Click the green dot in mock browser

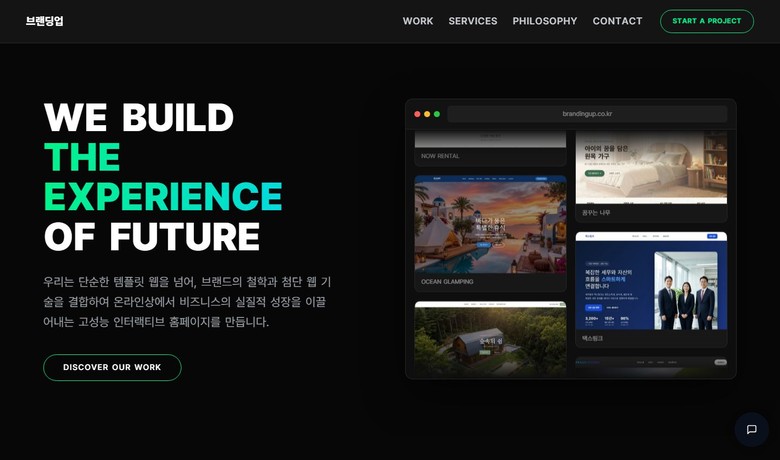(437, 114)
